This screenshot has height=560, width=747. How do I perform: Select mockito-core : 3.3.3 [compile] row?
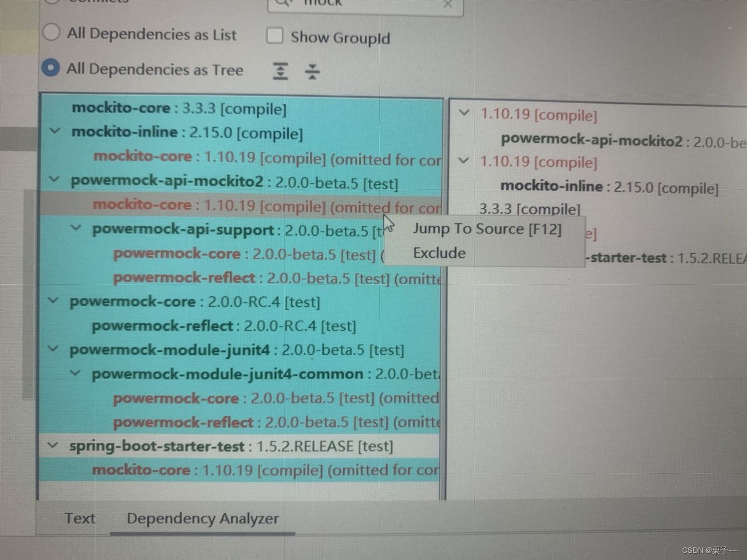241,108
